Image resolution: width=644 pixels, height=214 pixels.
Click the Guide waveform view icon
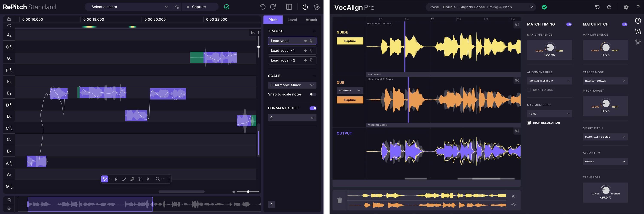(517, 25)
